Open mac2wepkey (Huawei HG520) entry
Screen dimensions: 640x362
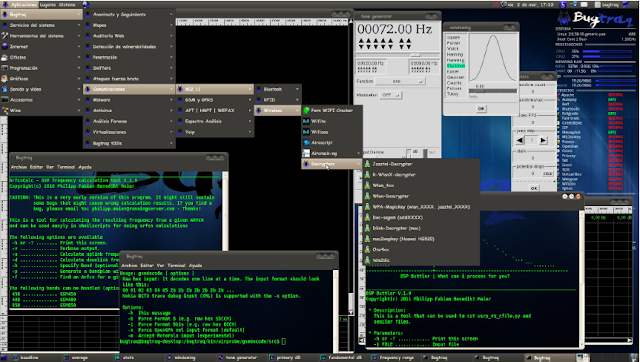[420, 239]
